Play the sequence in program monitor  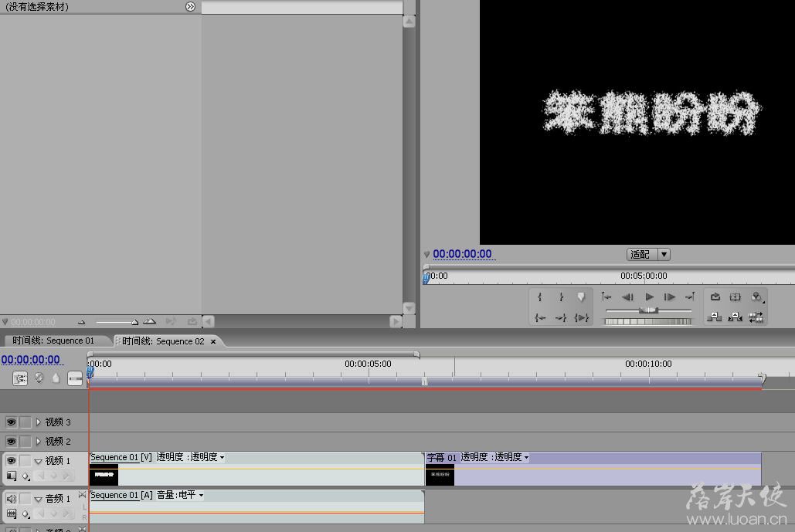pos(649,297)
